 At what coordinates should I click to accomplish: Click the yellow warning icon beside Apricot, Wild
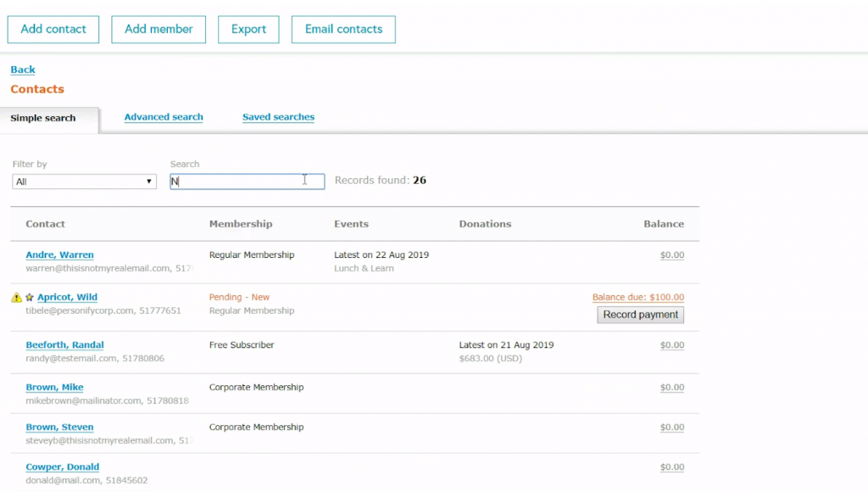coord(16,298)
